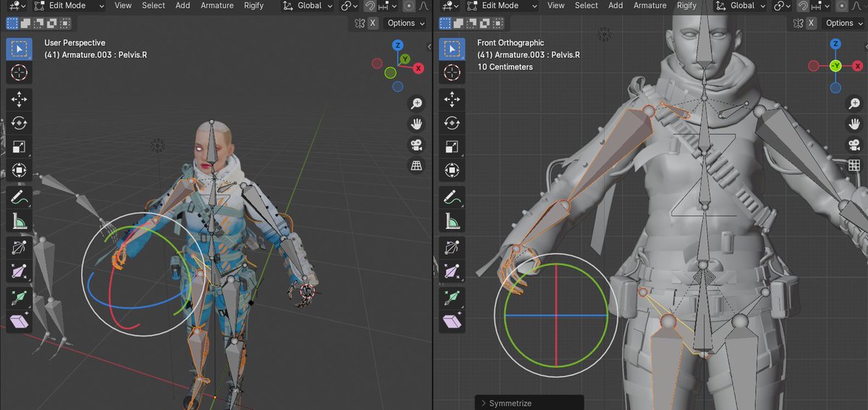
Task: Open Armature menu in left viewport
Action: tap(217, 6)
